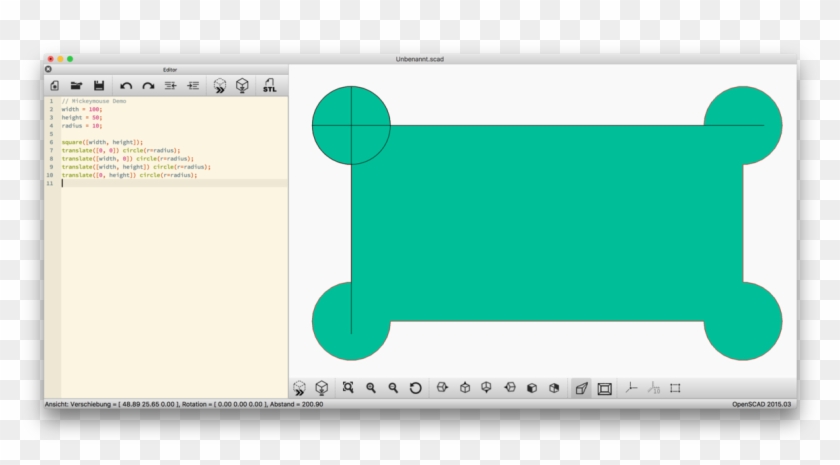This screenshot has width=840, height=465.
Task: Click the Render icon in the editor toolbar
Action: (242, 86)
